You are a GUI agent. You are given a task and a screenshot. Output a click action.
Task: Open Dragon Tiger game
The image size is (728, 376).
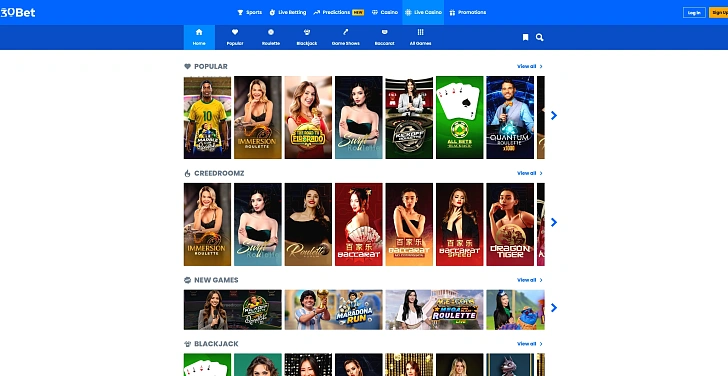pos(510,224)
